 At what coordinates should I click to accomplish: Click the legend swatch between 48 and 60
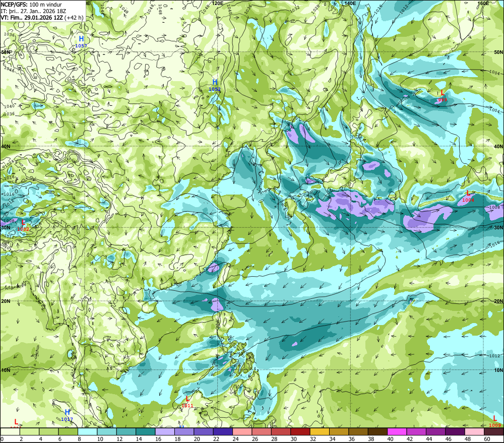474,431
